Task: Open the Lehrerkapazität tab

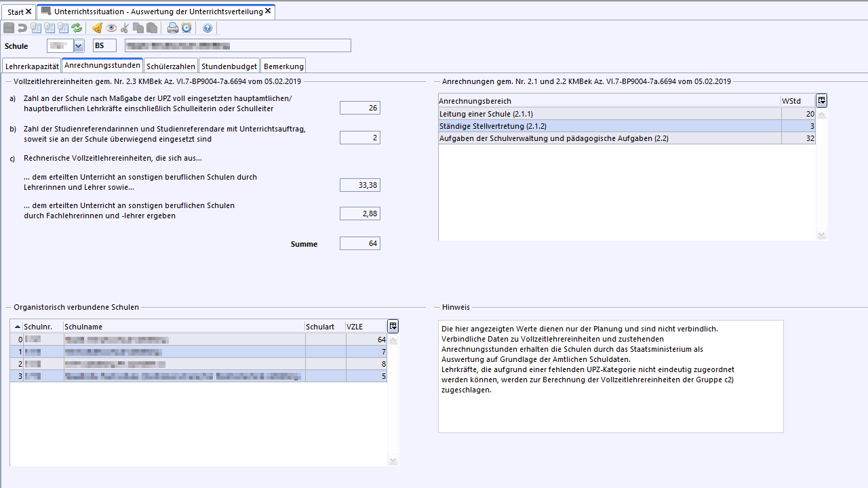Action: (x=31, y=66)
